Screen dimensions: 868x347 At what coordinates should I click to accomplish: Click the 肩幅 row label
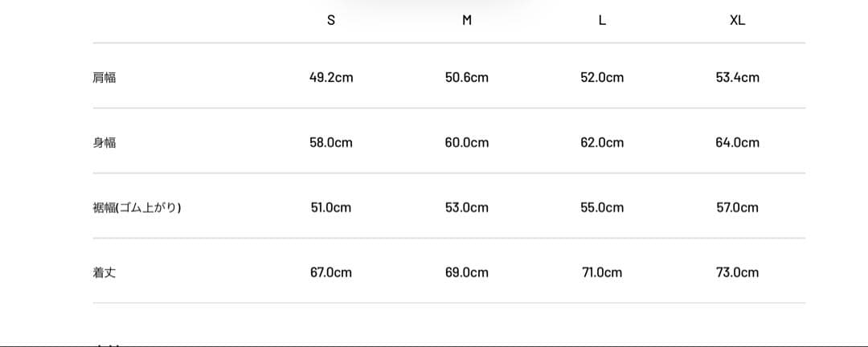pos(104,78)
